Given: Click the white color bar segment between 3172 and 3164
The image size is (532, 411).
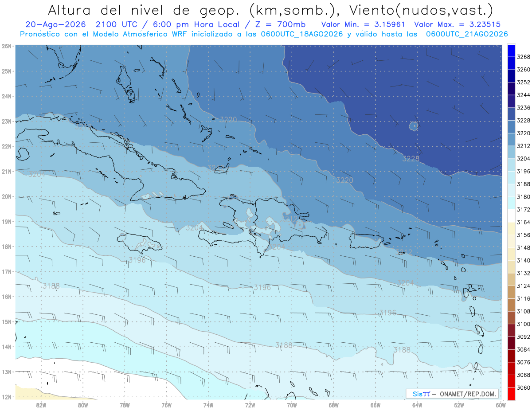Looking at the screenshot, I should tap(511, 216).
